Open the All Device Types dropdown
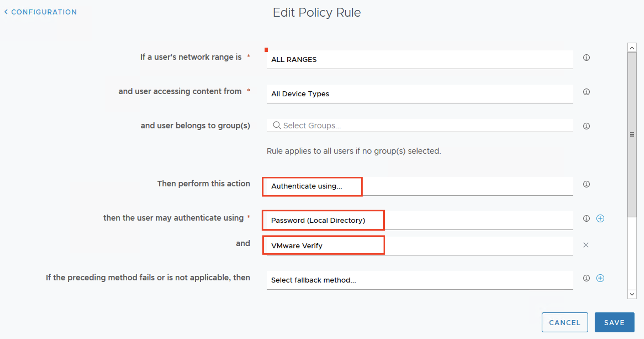 click(419, 94)
